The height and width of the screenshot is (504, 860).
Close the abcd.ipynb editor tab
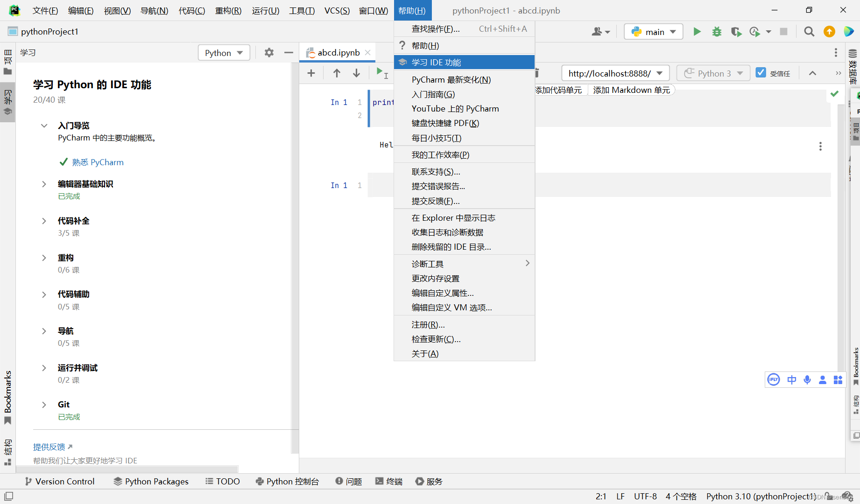click(368, 53)
